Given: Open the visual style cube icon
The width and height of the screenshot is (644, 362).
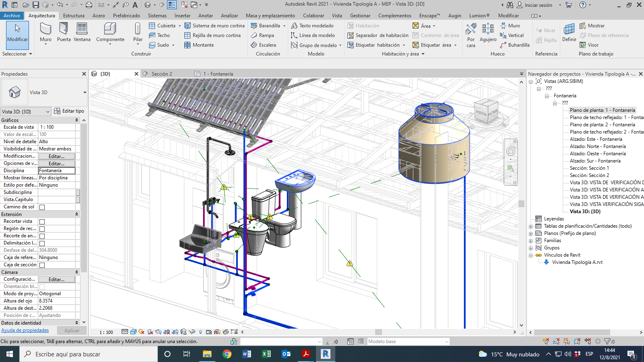Looking at the screenshot, I should pos(133,332).
